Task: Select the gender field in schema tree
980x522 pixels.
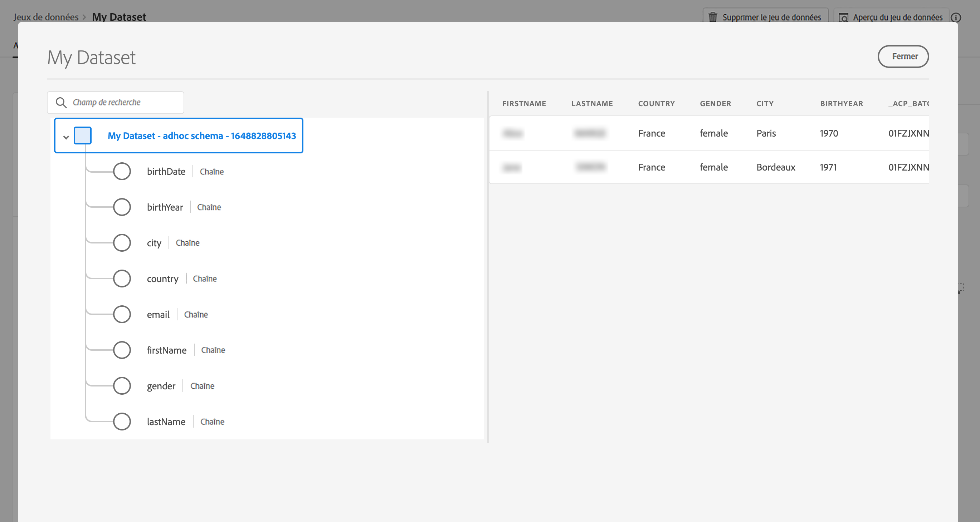Action: click(161, 386)
